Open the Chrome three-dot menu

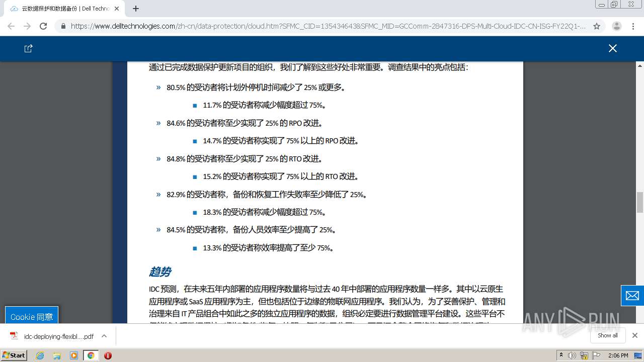(x=633, y=26)
